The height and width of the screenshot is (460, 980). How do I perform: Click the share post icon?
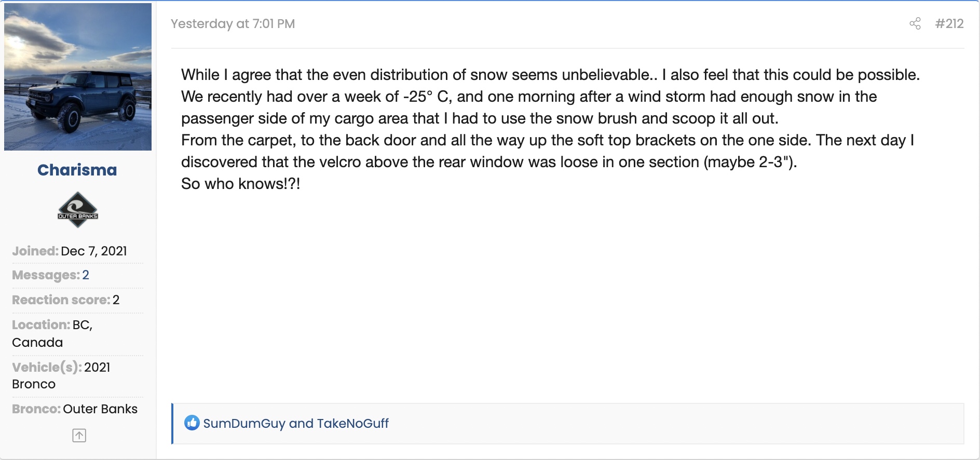(x=915, y=23)
